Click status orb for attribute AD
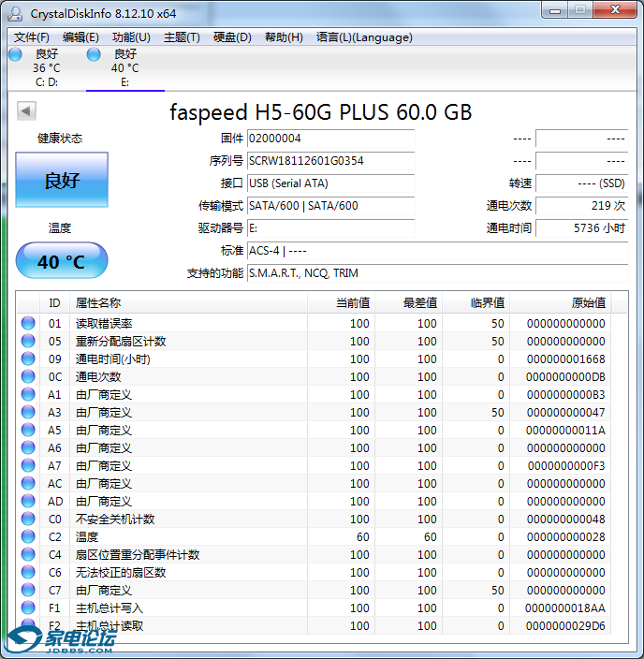The image size is (644, 659). (x=28, y=501)
